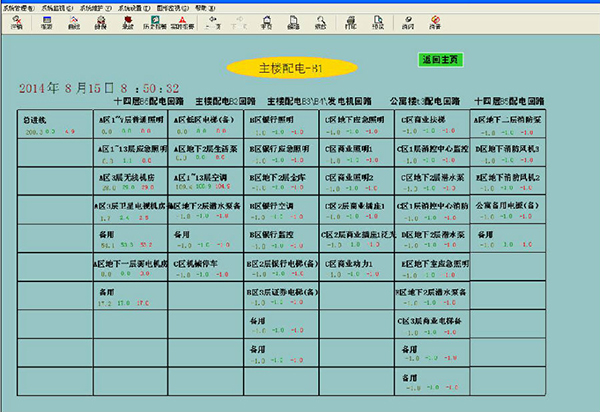600x412 pixels.
Task: Open the 主楼配电B2回路 circuit link
Action: (226, 101)
